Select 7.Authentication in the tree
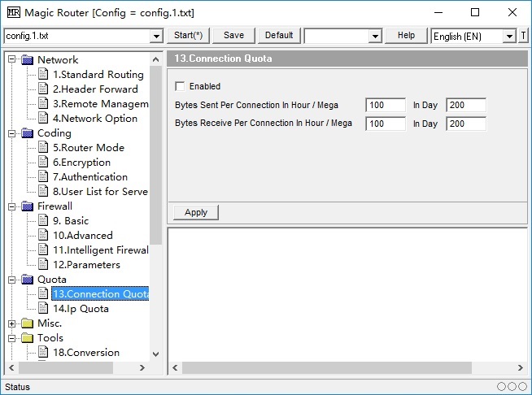This screenshot has width=532, height=395. 90,177
